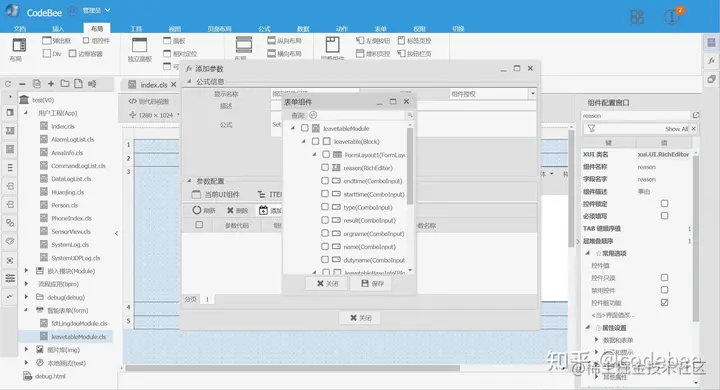
Task: Collapse the 常用选项 section in config panel
Action: click(x=587, y=253)
